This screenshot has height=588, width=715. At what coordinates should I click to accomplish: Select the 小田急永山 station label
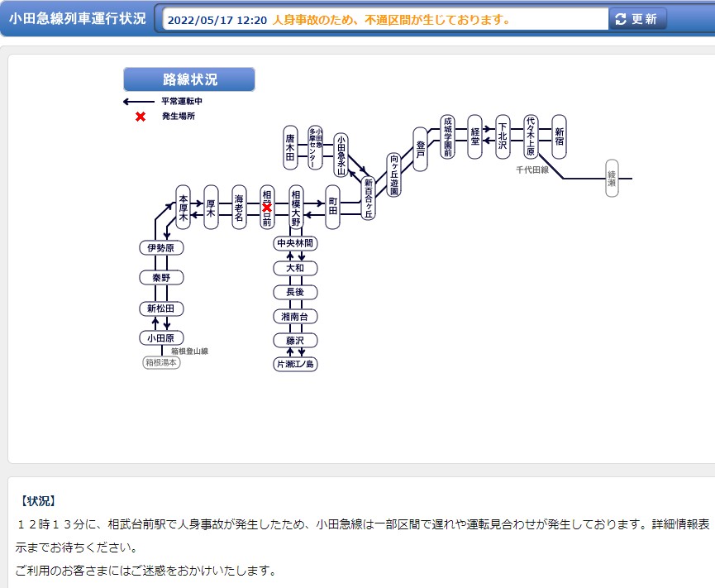[x=341, y=155]
